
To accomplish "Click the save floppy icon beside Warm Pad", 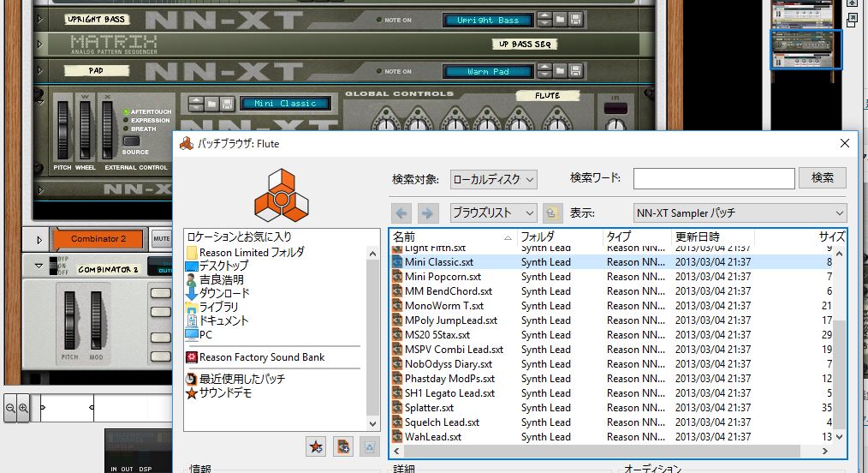I will coord(575,71).
